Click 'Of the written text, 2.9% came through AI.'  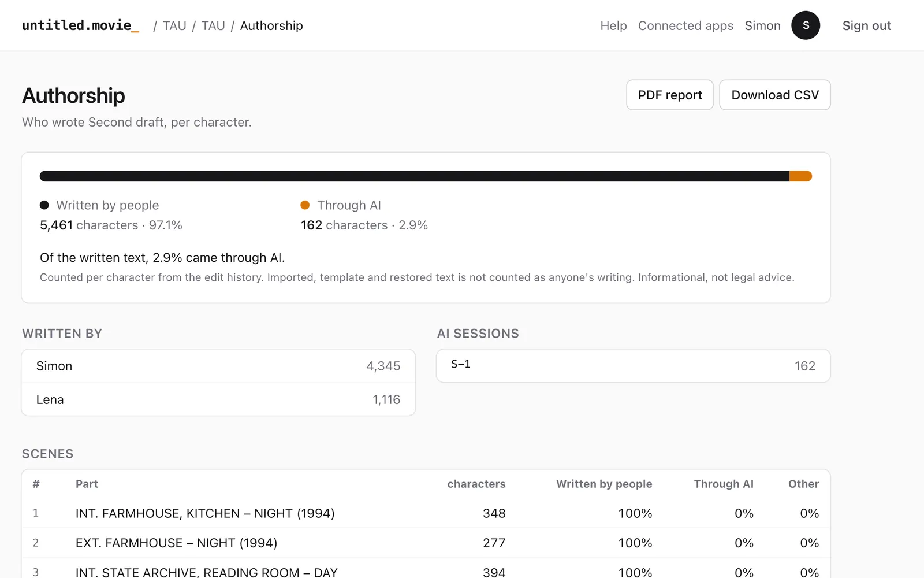162,257
